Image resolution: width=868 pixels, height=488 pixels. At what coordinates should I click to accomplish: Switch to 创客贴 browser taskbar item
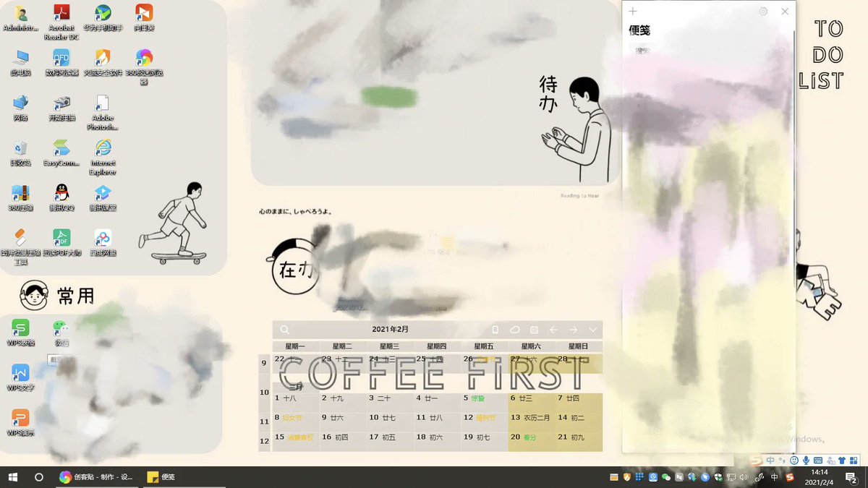pos(97,477)
